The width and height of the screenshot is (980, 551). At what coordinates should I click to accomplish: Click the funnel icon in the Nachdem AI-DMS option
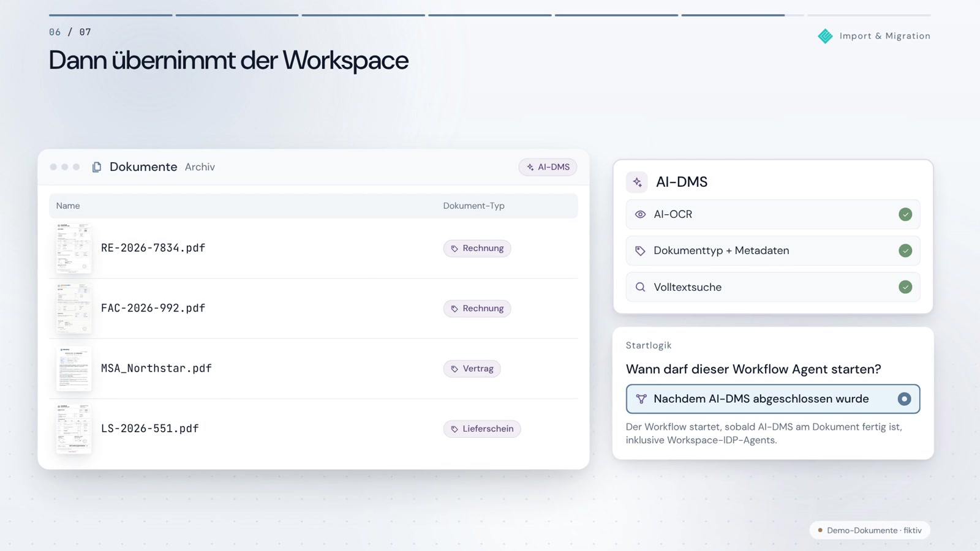pos(641,399)
